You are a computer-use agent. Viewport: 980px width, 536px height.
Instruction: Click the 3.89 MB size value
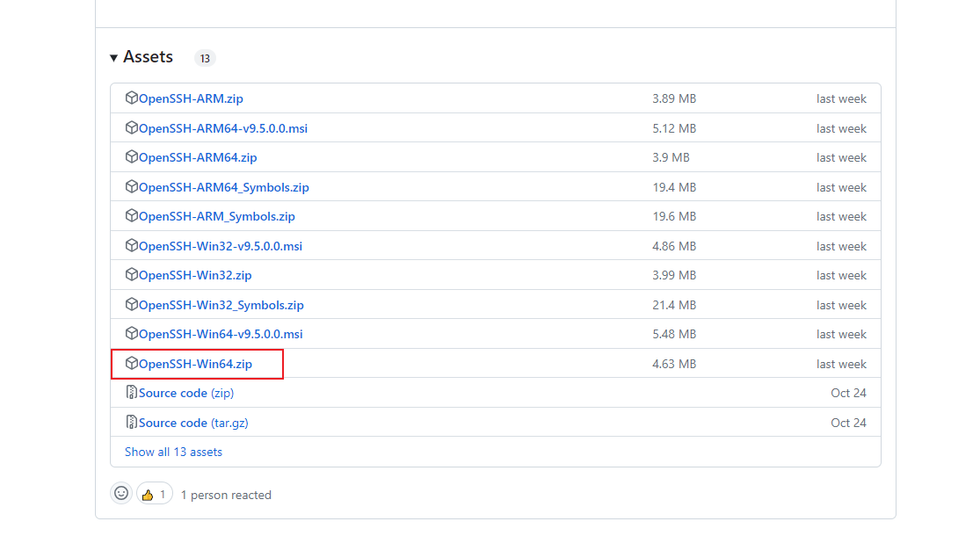pyautogui.click(x=674, y=98)
